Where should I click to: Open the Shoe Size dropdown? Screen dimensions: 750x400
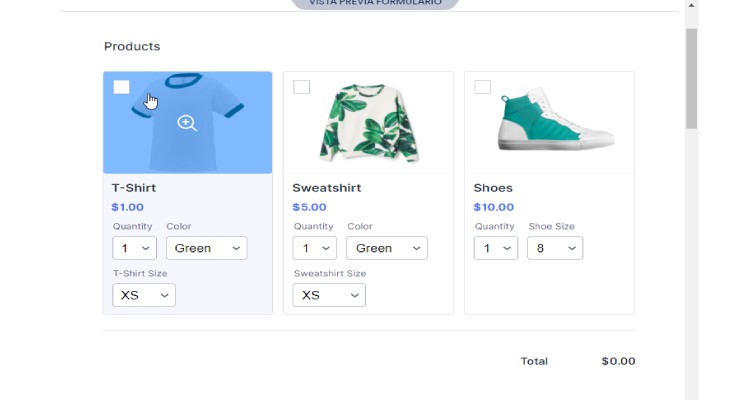click(x=555, y=248)
